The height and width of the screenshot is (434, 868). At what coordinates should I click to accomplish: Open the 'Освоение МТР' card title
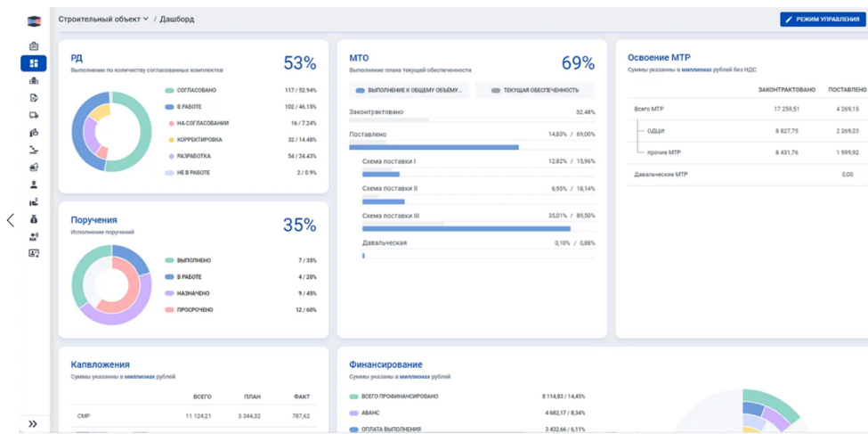[658, 58]
